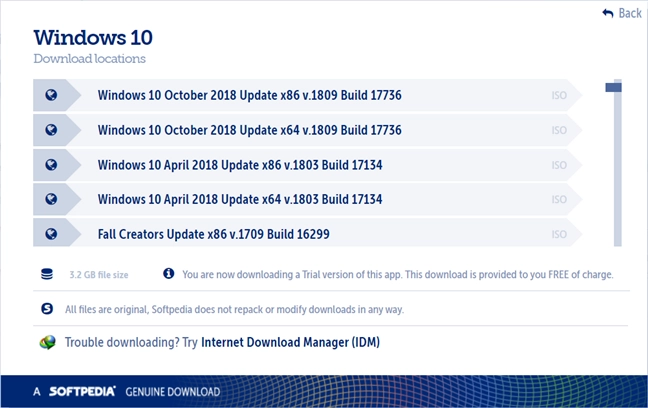The width and height of the screenshot is (648, 408).
Task: Click the download list scrollbar thumb
Action: click(x=613, y=87)
